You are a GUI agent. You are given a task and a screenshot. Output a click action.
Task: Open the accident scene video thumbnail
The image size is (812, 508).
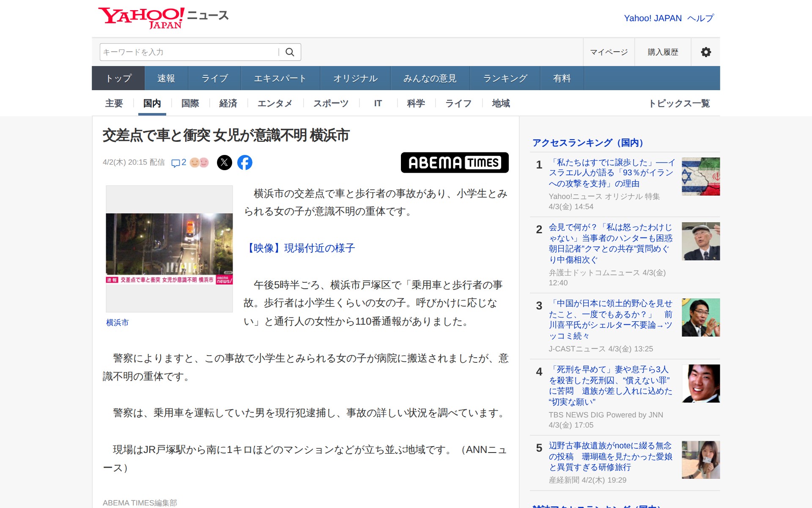169,248
